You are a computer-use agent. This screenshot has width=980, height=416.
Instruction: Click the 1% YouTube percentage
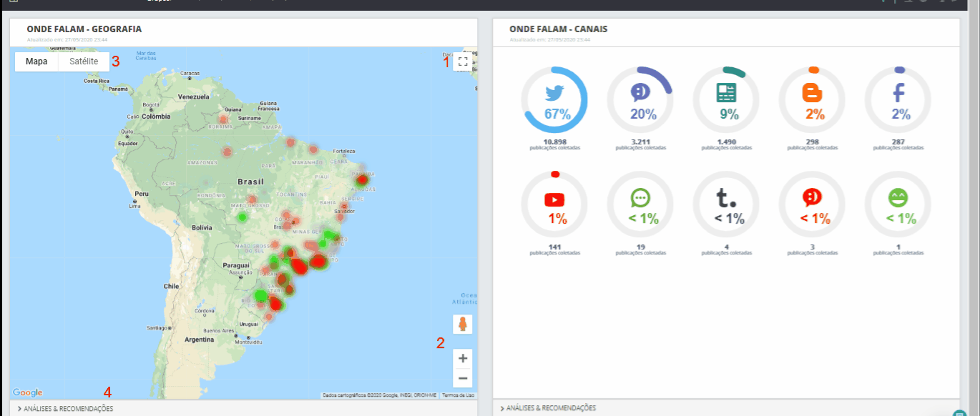point(557,219)
